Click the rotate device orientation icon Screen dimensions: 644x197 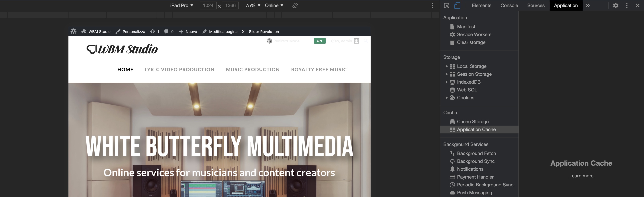point(295,5)
